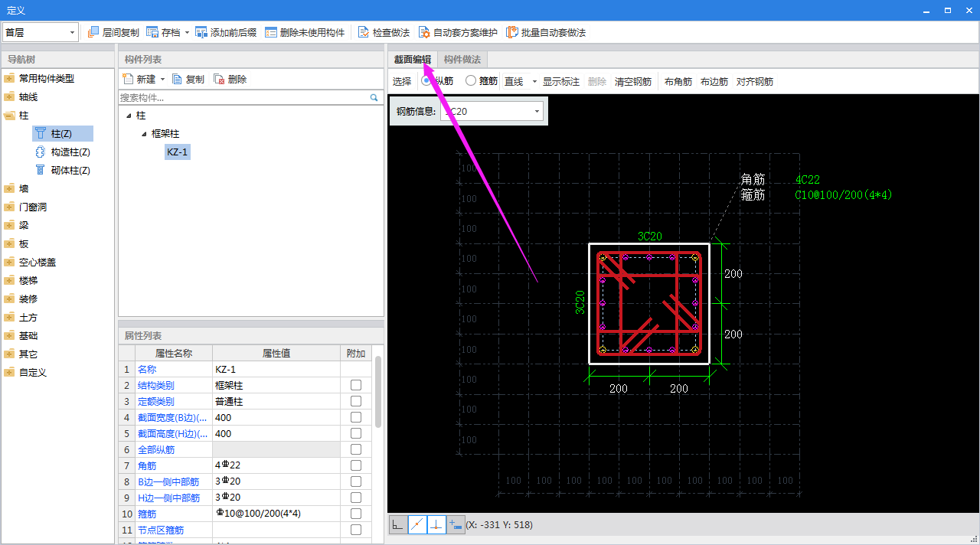Click the 对齐钢筋 button
The width and height of the screenshot is (980, 545).
755,81
